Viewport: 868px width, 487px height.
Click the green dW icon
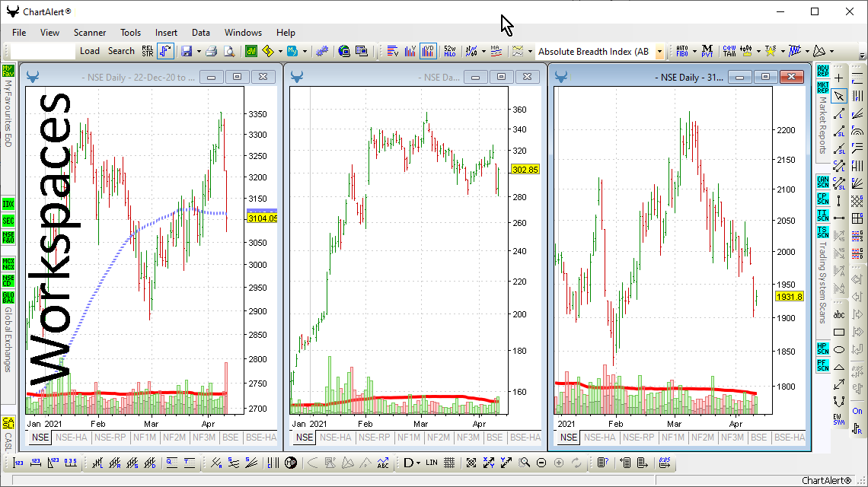251,52
